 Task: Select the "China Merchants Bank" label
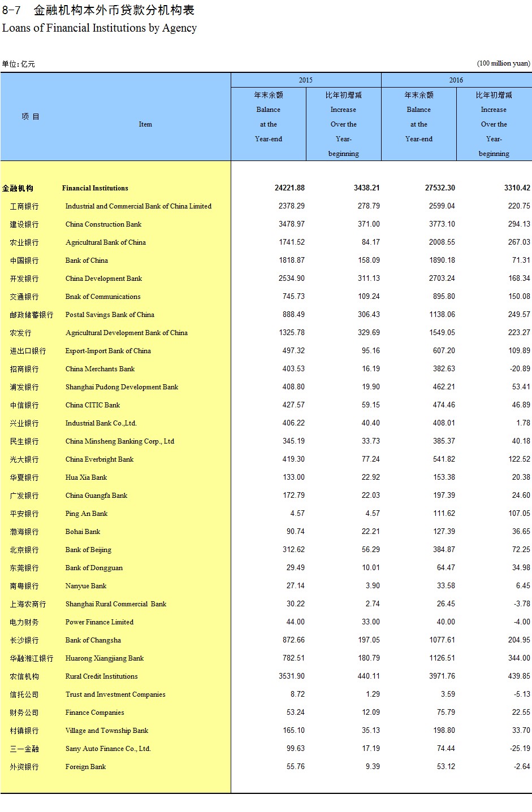tap(100, 369)
